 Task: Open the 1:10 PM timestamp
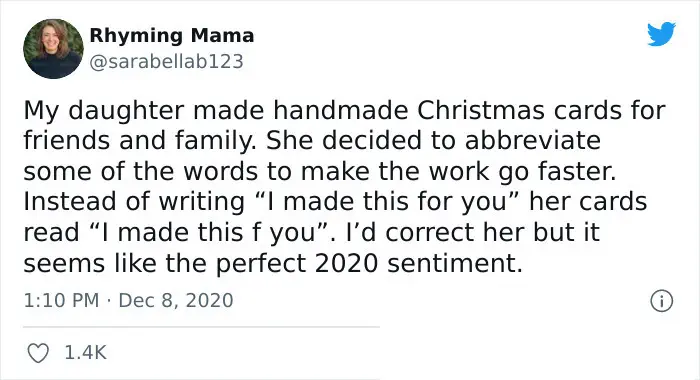tap(61, 300)
